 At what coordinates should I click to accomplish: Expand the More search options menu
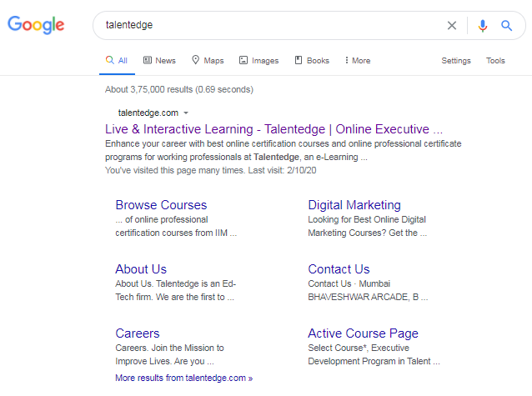click(x=356, y=61)
